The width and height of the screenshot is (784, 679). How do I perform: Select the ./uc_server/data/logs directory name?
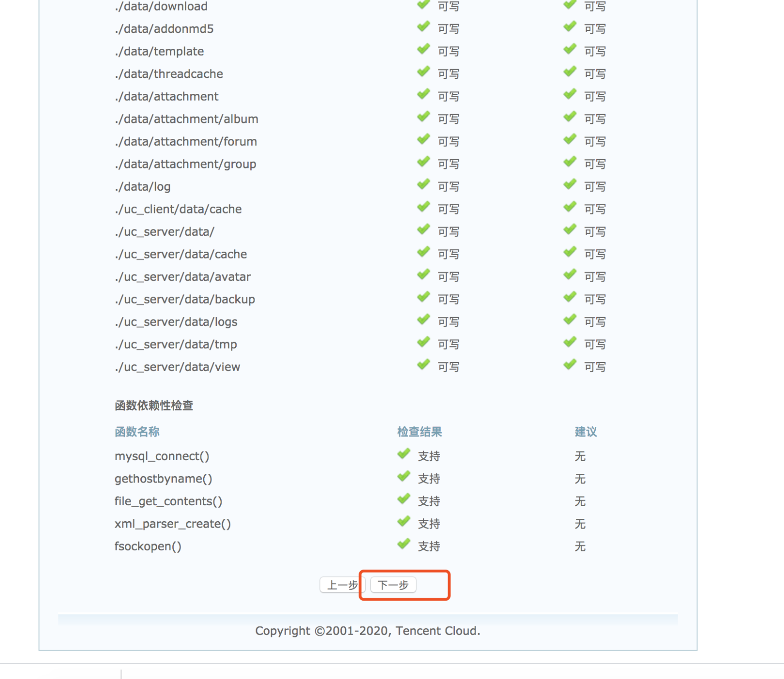(176, 322)
